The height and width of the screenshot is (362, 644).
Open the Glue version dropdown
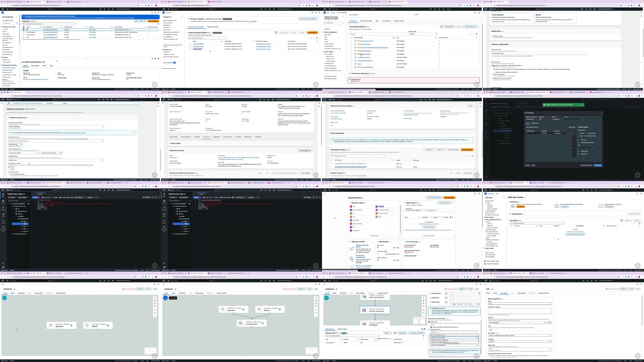tap(520, 335)
